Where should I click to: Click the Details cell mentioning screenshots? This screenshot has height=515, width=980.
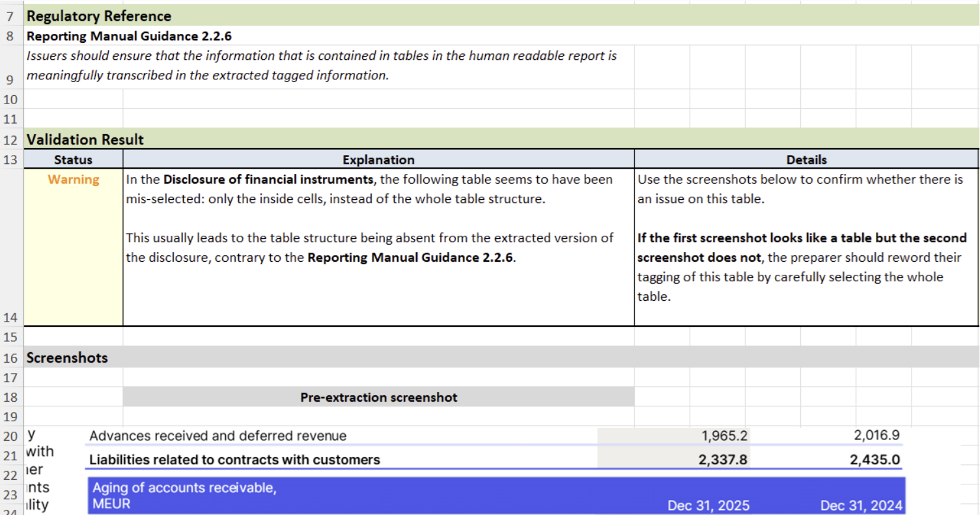click(805, 228)
